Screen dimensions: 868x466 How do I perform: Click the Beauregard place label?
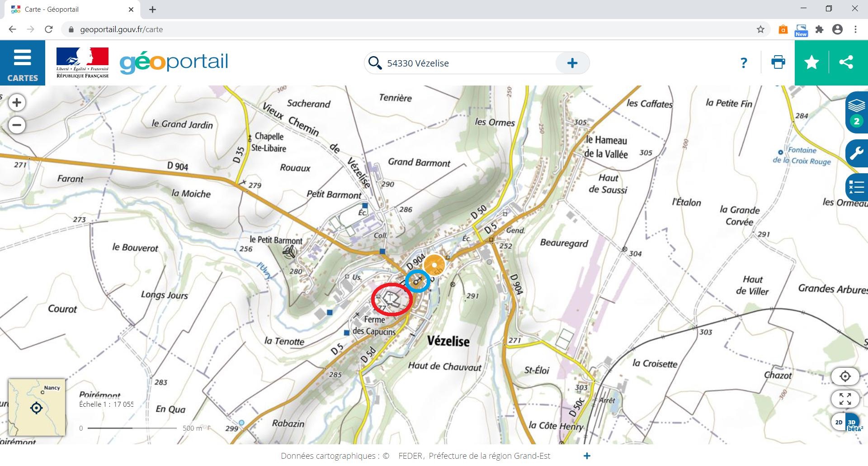click(x=564, y=243)
